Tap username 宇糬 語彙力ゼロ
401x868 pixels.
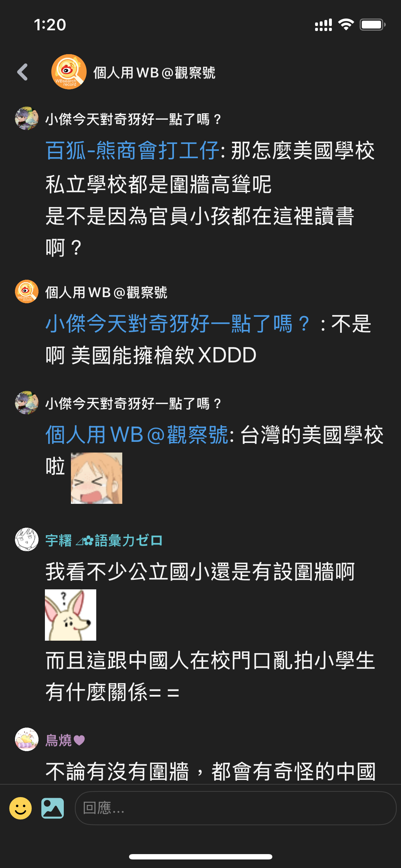tap(104, 541)
